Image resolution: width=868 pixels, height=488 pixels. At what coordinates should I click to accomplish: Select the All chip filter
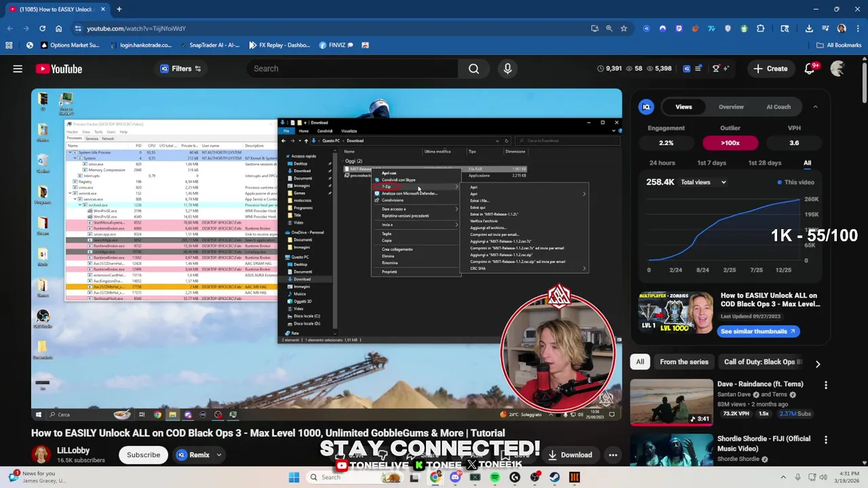click(x=639, y=362)
